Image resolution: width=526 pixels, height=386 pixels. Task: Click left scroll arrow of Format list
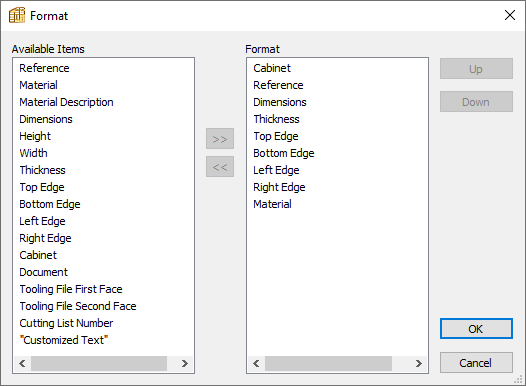pyautogui.click(x=256, y=363)
